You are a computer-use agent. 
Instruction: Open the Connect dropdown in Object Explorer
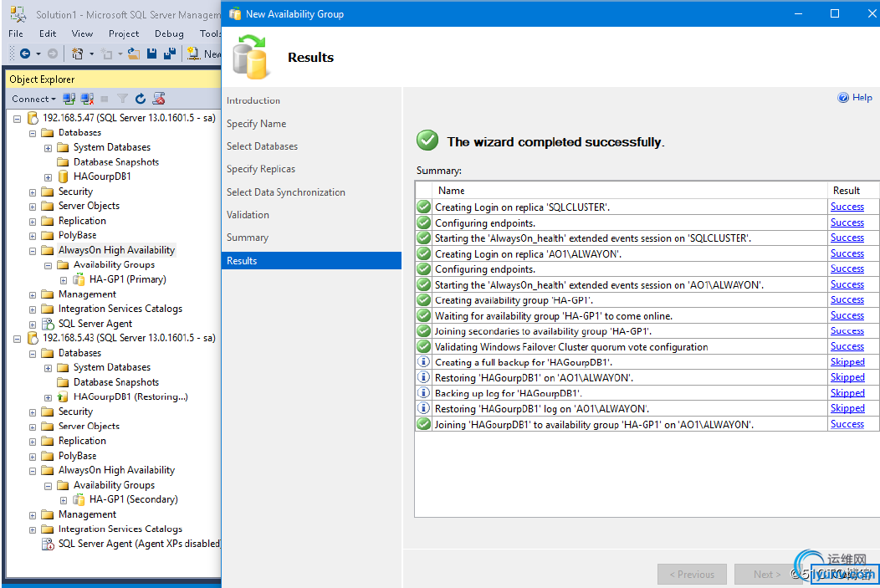tap(33, 99)
